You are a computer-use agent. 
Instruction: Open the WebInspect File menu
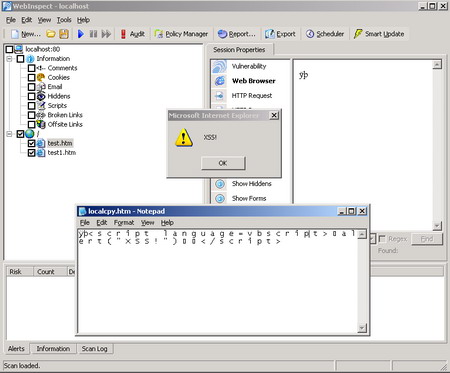pos(11,20)
